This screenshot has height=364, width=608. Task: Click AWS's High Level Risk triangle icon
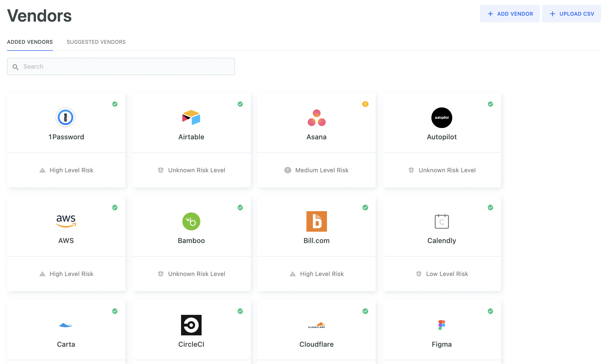click(x=42, y=274)
